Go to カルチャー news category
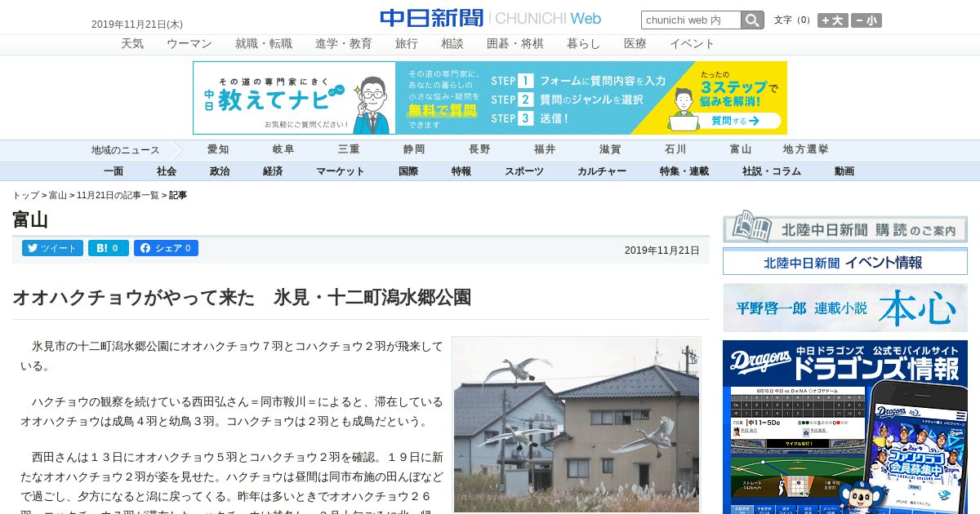980x514 pixels. pos(602,171)
